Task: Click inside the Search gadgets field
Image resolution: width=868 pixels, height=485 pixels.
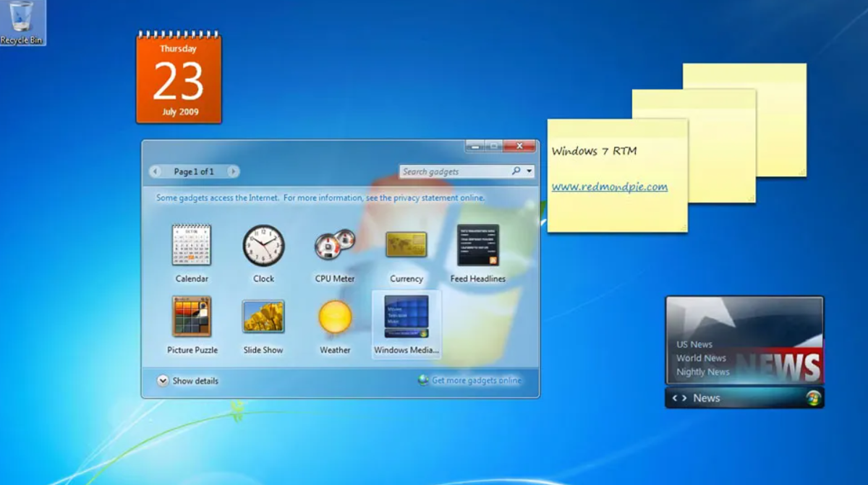Action: point(454,172)
